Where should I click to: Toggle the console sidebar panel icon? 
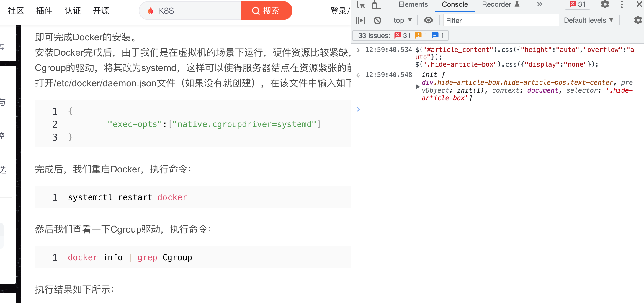pos(360,20)
